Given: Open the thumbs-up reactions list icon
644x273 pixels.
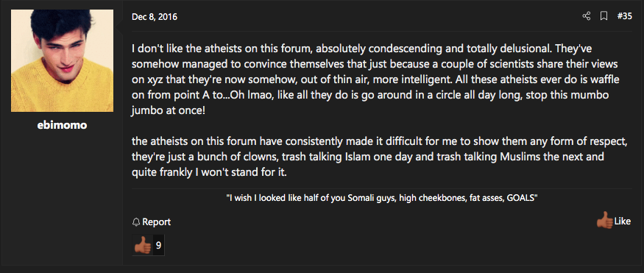Looking at the screenshot, I should [x=143, y=246].
